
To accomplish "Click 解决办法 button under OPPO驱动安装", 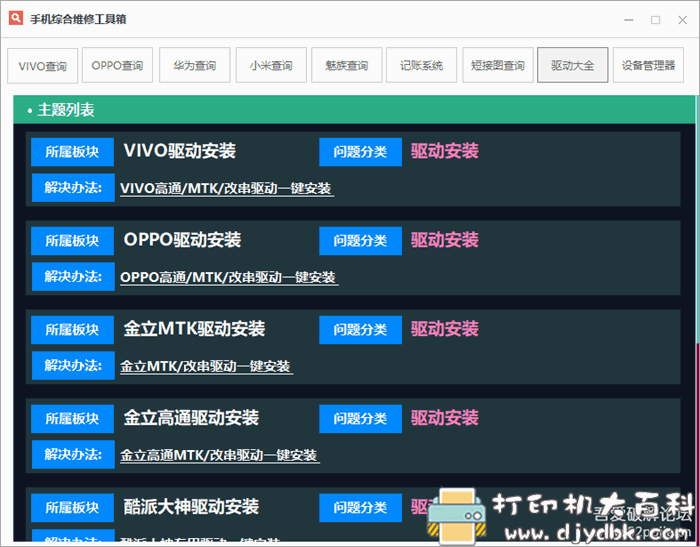I will coord(73,276).
